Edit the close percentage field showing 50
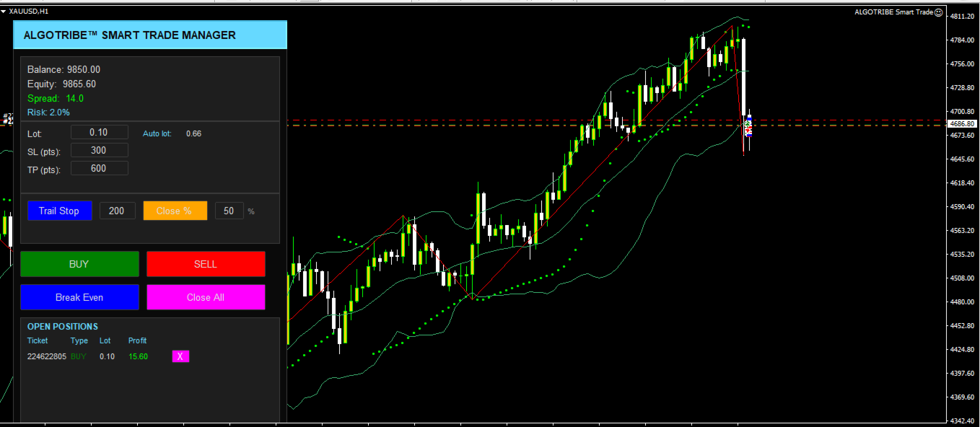This screenshot has height=427, width=980. coord(229,211)
